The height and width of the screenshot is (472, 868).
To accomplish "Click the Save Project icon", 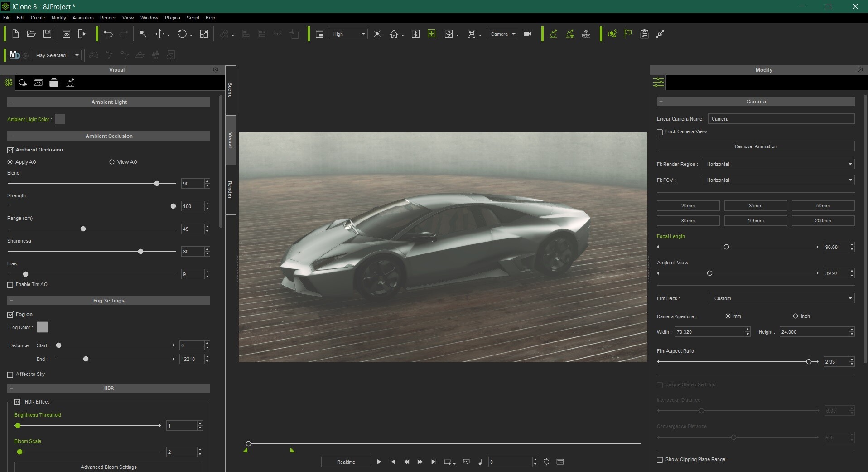I will click(47, 34).
